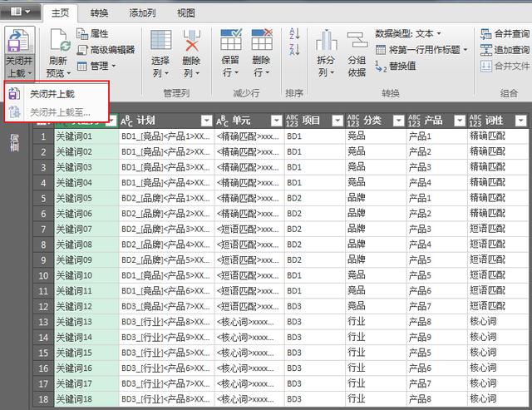Switch to the 视图 tab
Screen dimensions: 532x410
186,13
